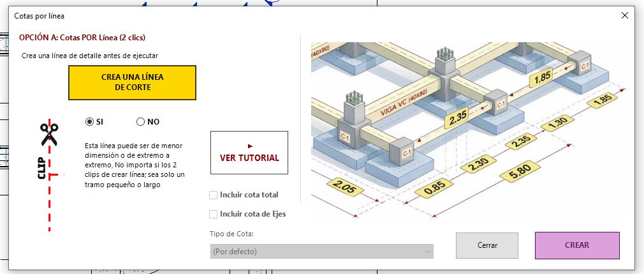Click the purple CREAR button

point(577,245)
